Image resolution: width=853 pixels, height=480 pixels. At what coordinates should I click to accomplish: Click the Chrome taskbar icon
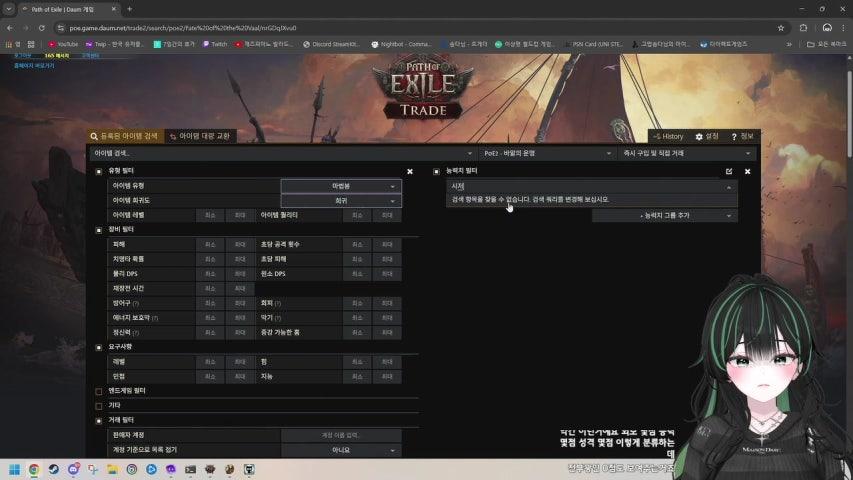(x=34, y=469)
